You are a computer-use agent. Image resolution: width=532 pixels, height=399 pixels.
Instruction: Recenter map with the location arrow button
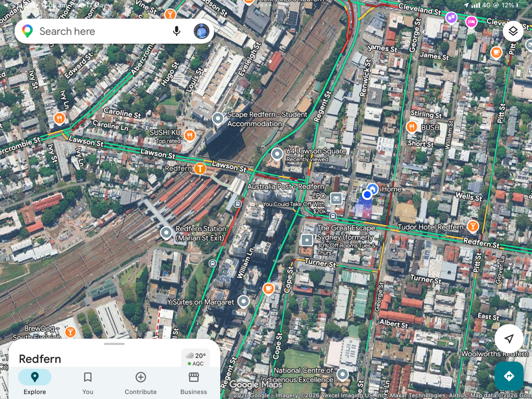pos(509,338)
